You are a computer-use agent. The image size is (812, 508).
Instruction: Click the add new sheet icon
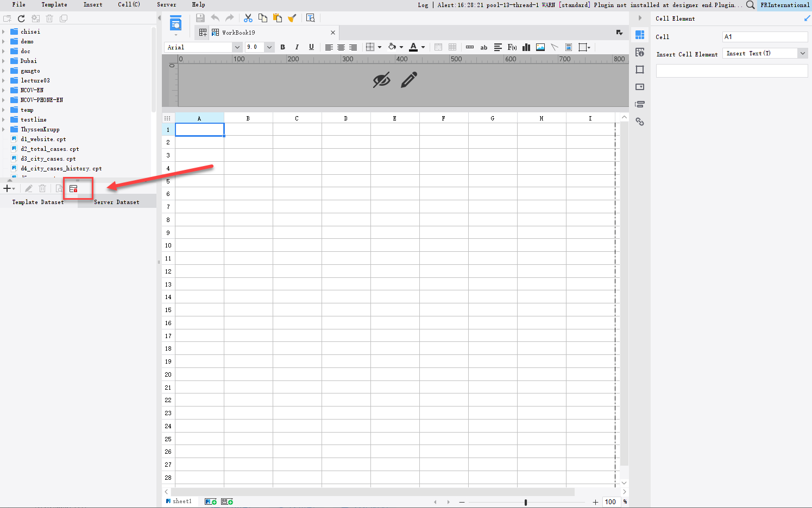(210, 501)
